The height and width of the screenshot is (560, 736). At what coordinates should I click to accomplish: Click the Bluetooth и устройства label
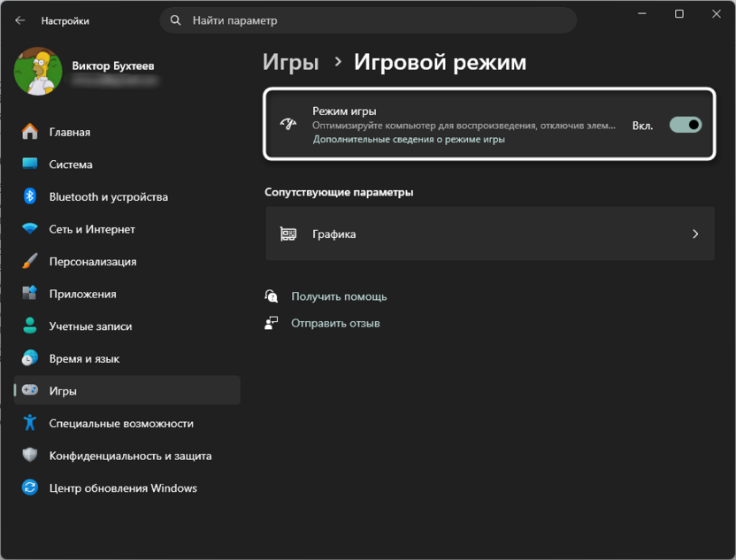[109, 197]
